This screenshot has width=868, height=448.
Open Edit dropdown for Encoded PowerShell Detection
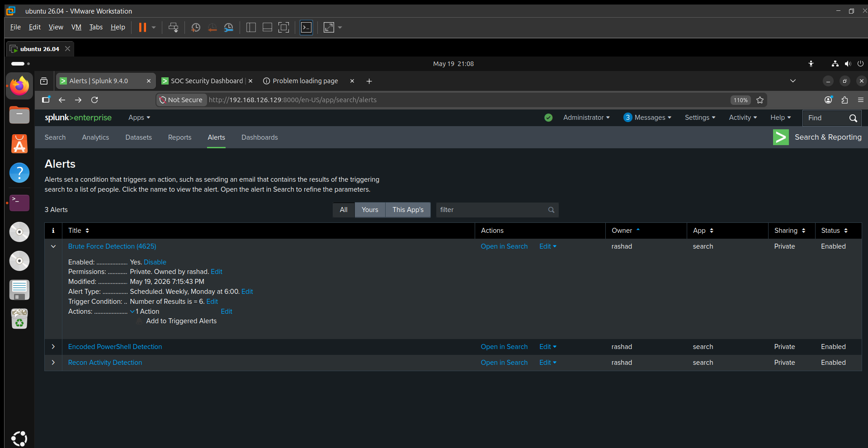[548, 347]
